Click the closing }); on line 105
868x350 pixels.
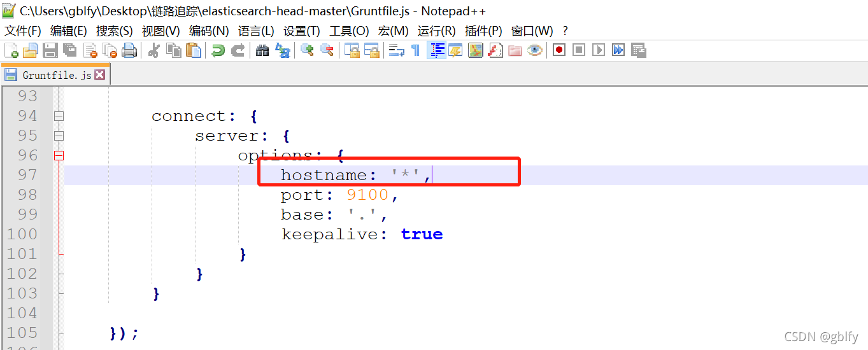point(124,333)
